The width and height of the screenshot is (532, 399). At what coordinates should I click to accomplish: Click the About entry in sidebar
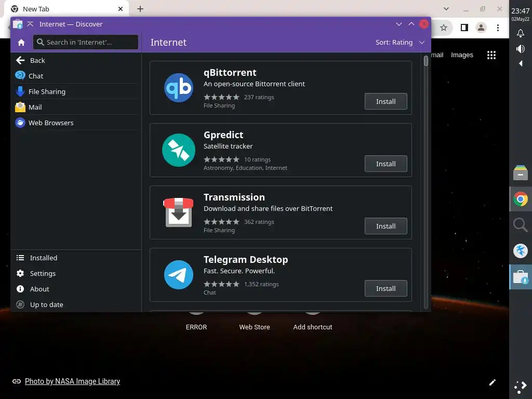[x=76, y=289]
